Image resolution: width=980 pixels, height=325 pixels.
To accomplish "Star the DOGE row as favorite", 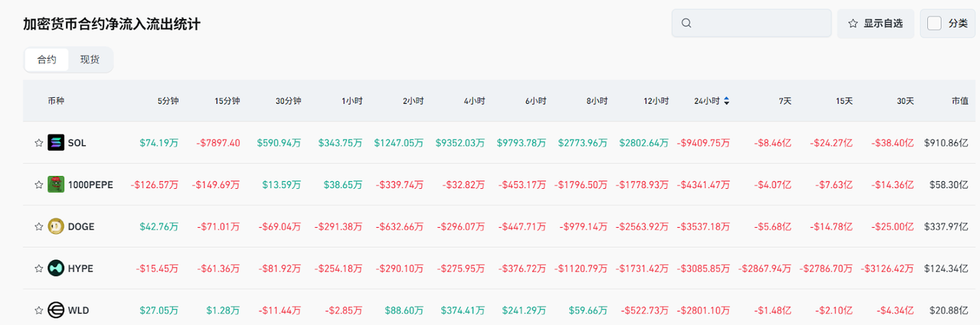I will (38, 226).
